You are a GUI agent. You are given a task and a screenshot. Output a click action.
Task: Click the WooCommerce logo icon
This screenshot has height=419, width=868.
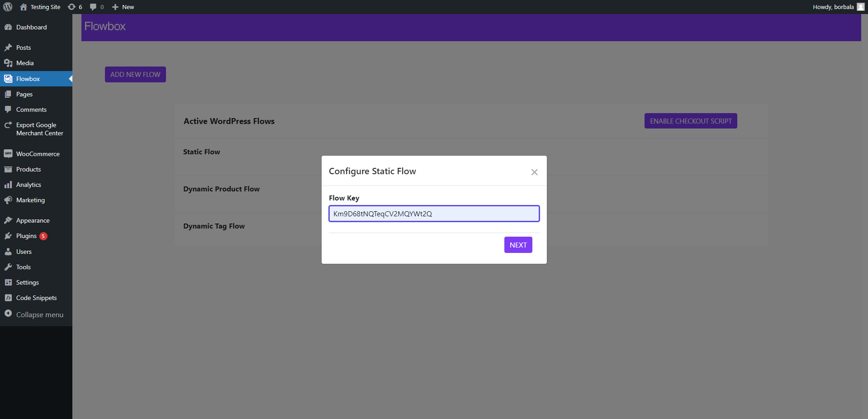(8, 154)
